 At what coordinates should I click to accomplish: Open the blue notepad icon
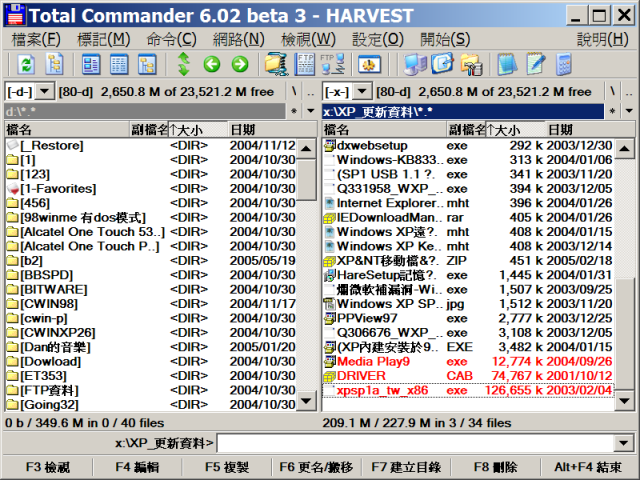[508, 64]
